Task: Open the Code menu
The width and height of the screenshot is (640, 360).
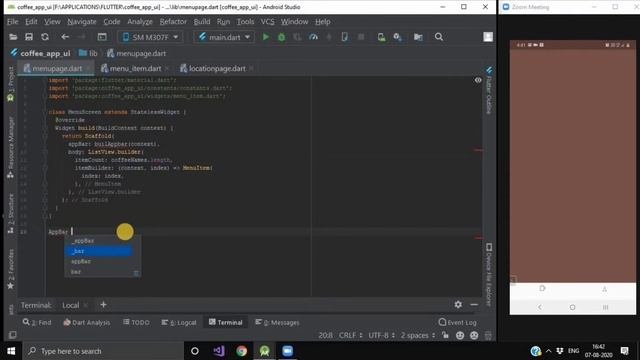Action: click(x=111, y=22)
